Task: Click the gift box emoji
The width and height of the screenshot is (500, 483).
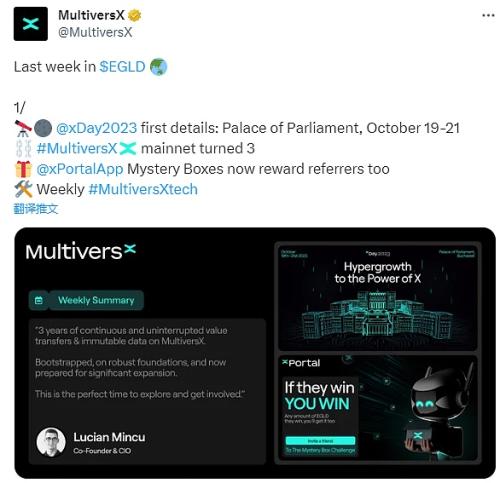Action: 23,169
